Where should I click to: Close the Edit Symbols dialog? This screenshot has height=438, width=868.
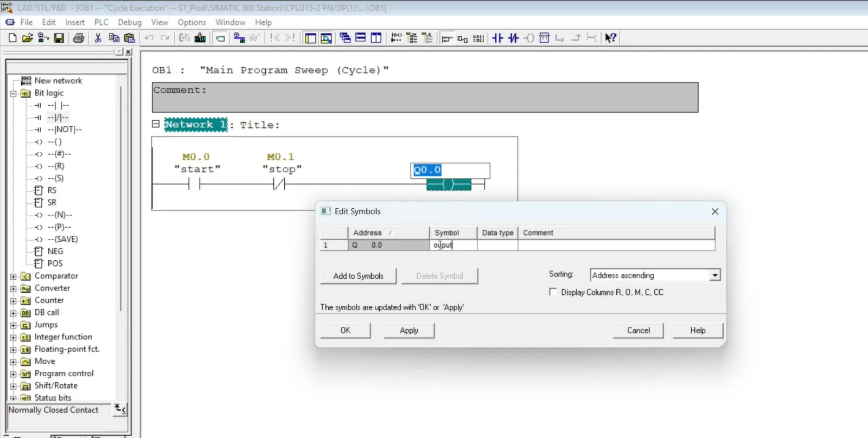715,211
